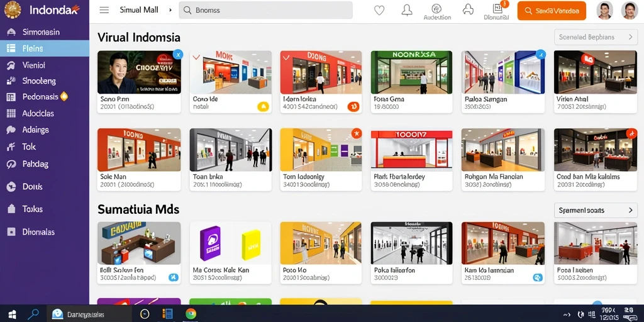Click the heart wishlist icon
Viewport: 644px width, 322px height.
tap(379, 10)
